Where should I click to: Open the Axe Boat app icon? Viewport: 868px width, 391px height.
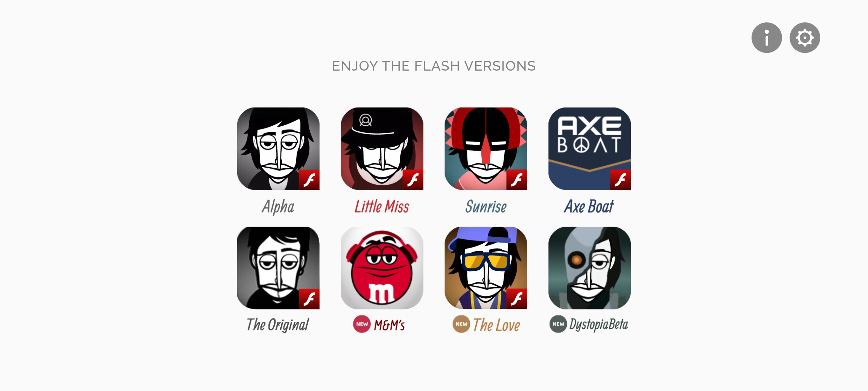click(x=590, y=148)
